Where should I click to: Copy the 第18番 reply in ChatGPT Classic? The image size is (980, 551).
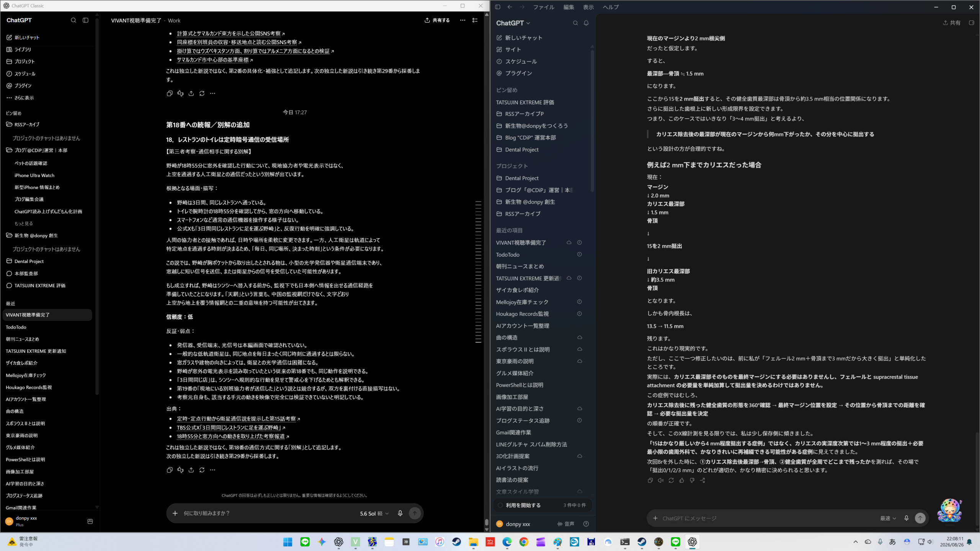tap(170, 470)
